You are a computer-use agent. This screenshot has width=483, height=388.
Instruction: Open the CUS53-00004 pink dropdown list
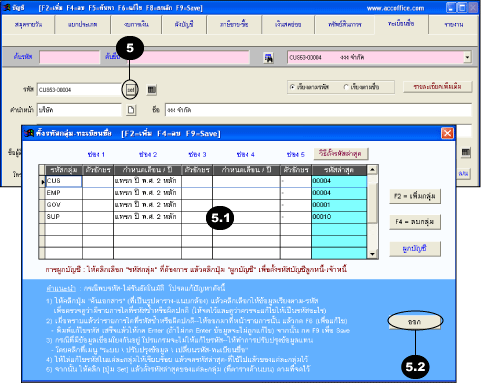[x=467, y=57]
